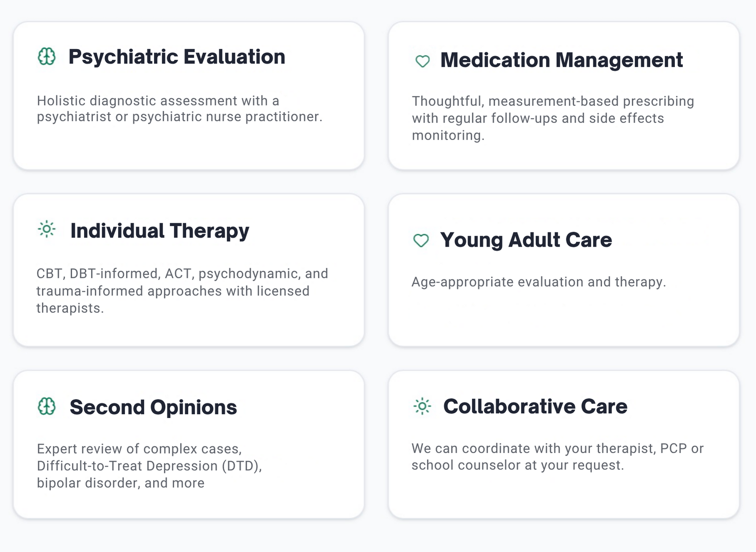Click the Young Adult Care title
The image size is (756, 552).
pyautogui.click(x=526, y=240)
